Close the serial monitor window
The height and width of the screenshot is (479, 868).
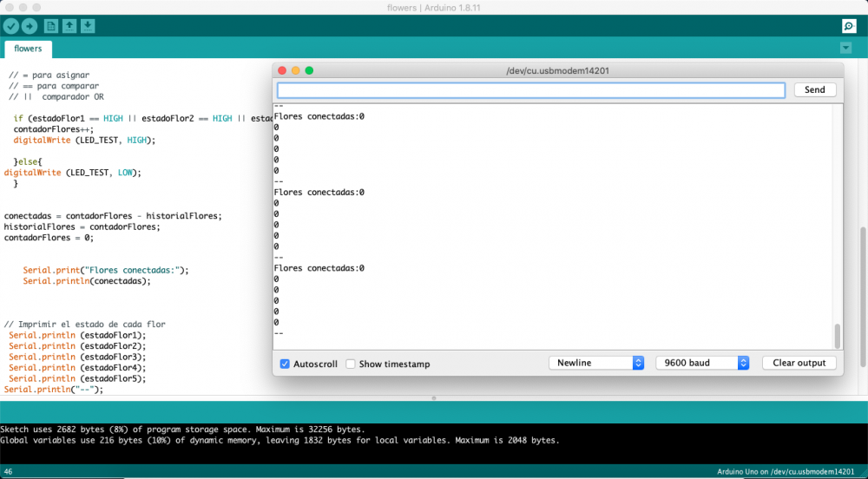tap(282, 70)
